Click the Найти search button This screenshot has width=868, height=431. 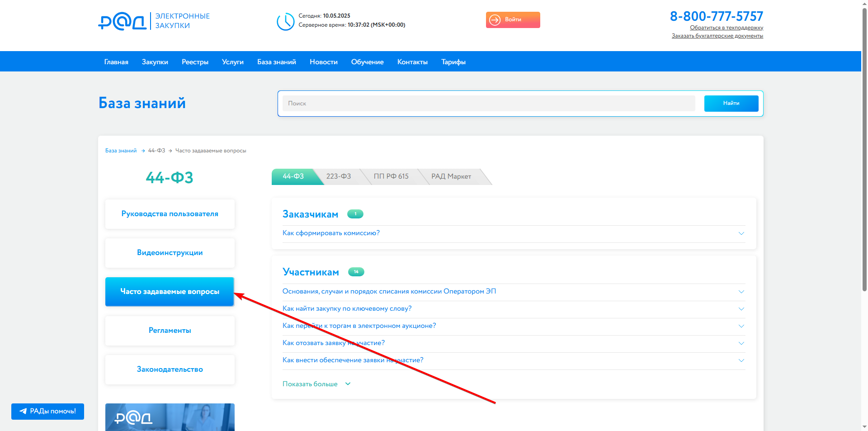pyautogui.click(x=731, y=104)
